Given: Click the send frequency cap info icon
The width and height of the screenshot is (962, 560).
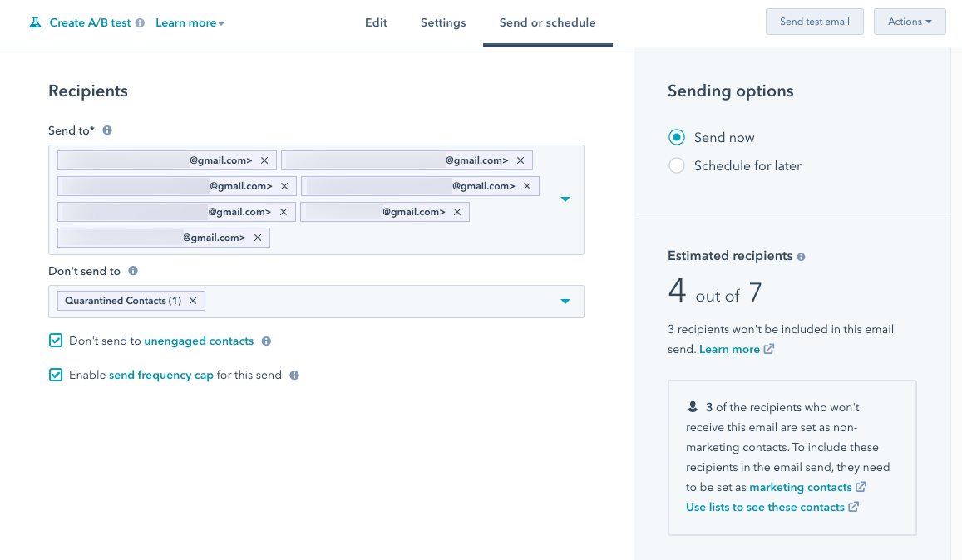Looking at the screenshot, I should [x=293, y=375].
